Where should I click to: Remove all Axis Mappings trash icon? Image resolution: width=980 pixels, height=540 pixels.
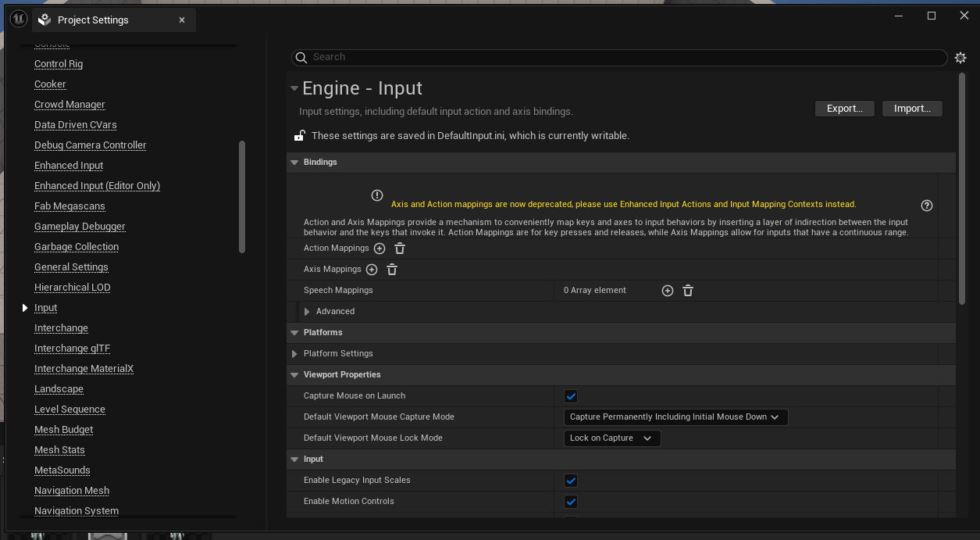392,270
